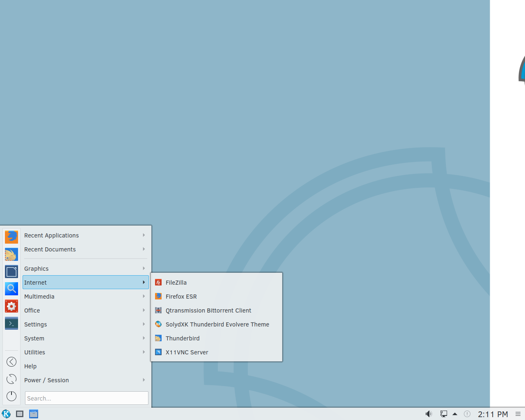Image resolution: width=525 pixels, height=420 pixels.
Task: Expand the Recent Documents submenu
Action: (86, 249)
